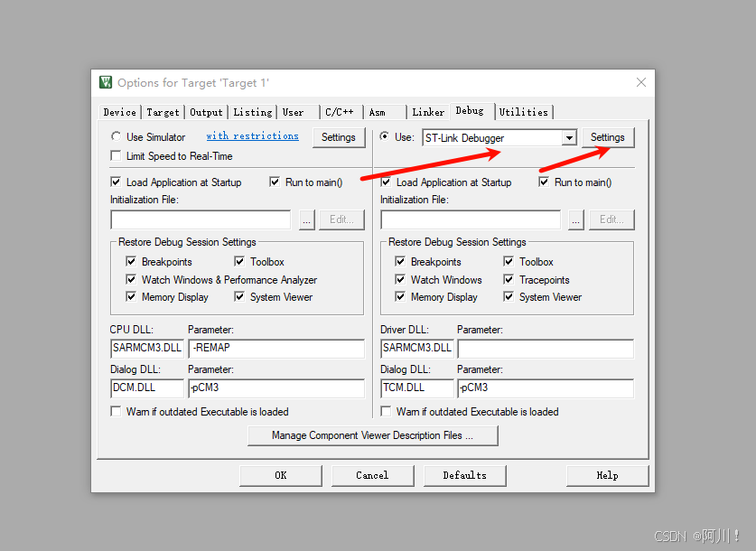The width and height of the screenshot is (756, 551).
Task: Browse for debugger initialization file
Action: (575, 219)
